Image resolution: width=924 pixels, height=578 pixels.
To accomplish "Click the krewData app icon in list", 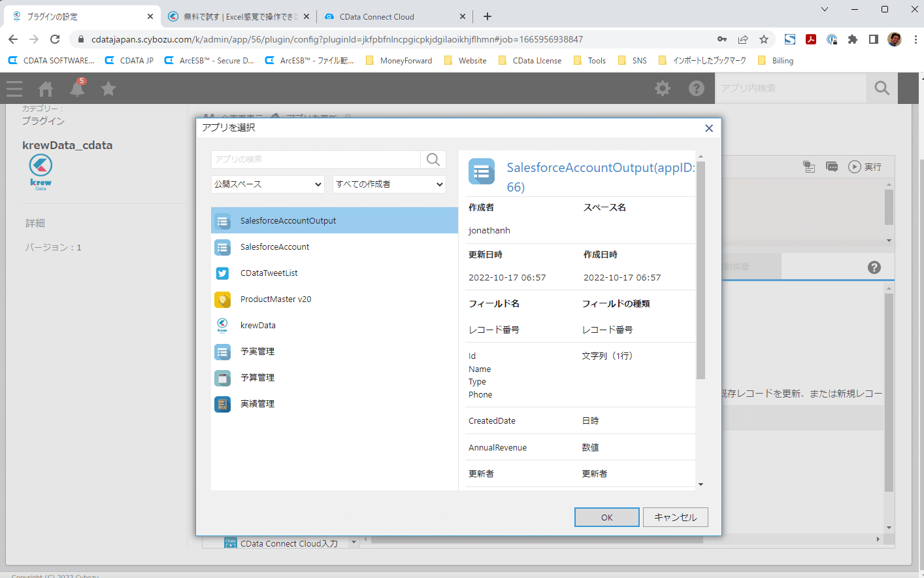I will click(222, 326).
